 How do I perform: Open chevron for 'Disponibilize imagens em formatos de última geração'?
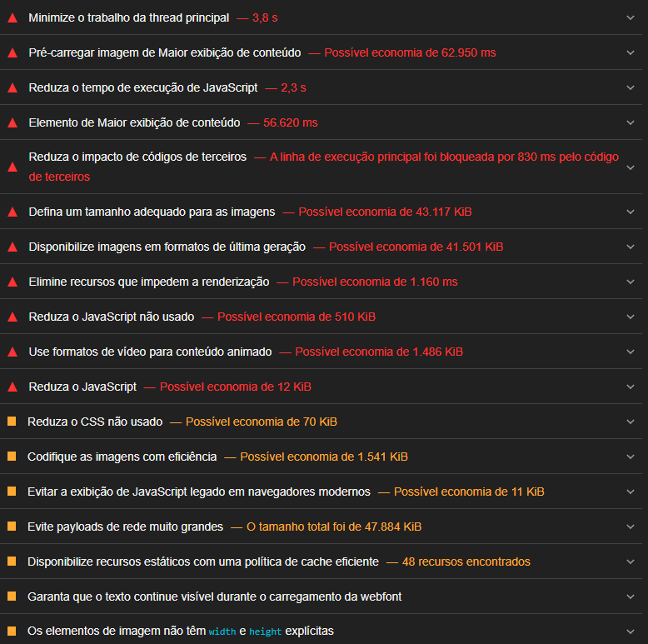631,247
